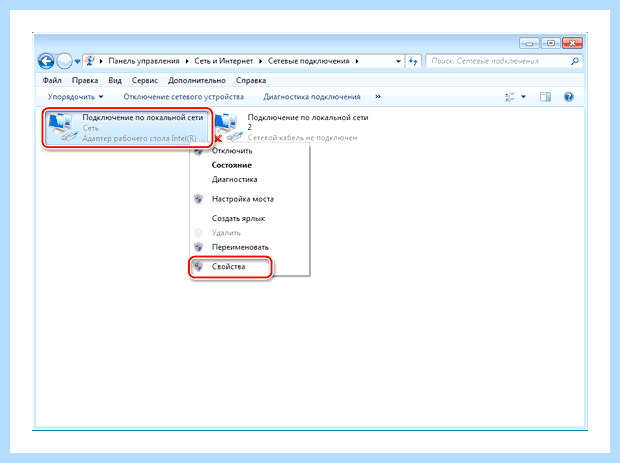This screenshot has height=463, width=620.
Task: Click the greyed Forward navigation arrow
Action: (64, 61)
